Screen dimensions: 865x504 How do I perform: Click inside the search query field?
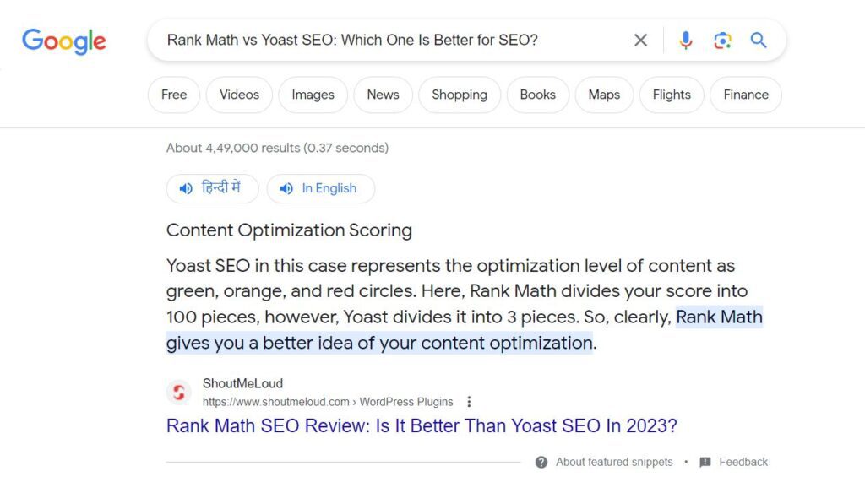(380, 40)
